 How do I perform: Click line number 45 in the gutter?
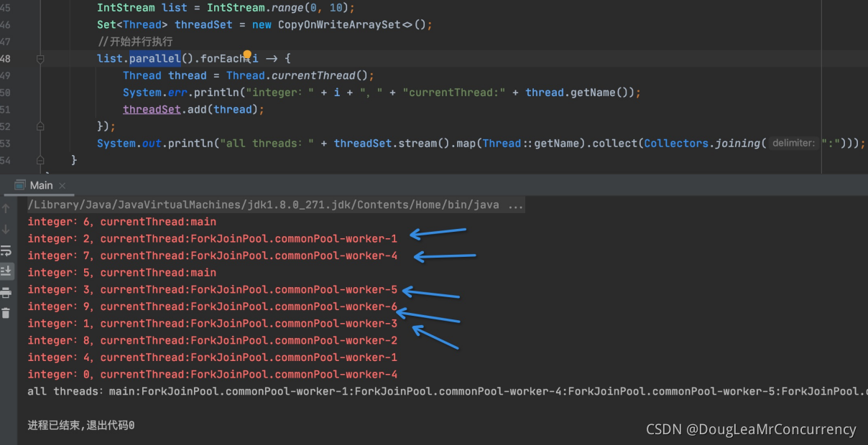(6, 8)
